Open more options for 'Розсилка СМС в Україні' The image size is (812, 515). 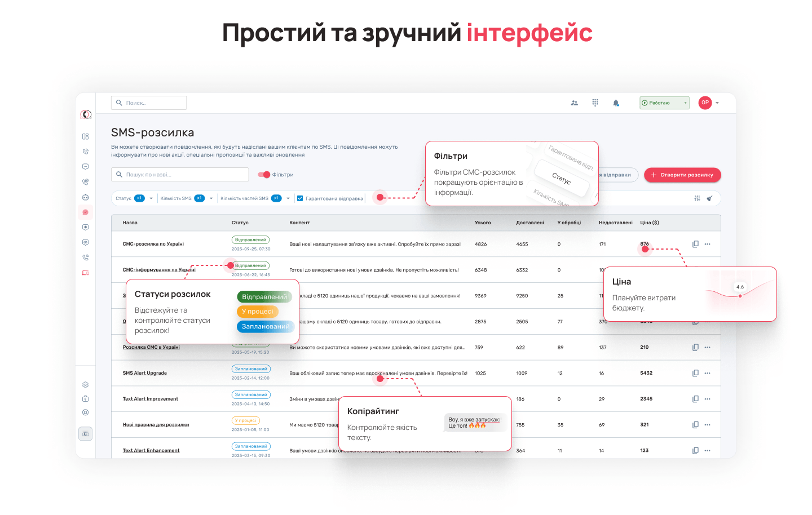click(x=708, y=347)
